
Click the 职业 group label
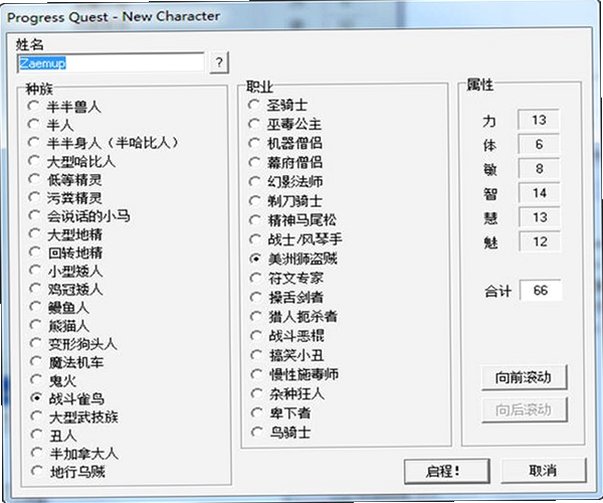(260, 87)
